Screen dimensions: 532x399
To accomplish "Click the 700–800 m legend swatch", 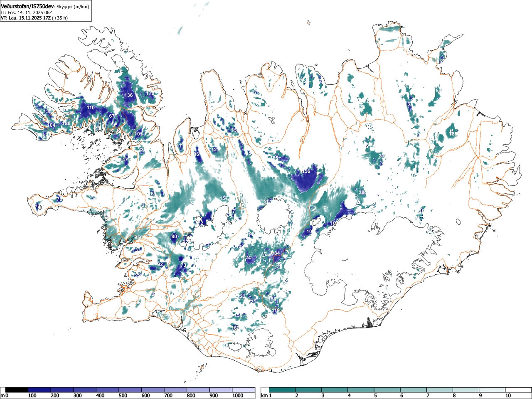I will coord(175,390).
